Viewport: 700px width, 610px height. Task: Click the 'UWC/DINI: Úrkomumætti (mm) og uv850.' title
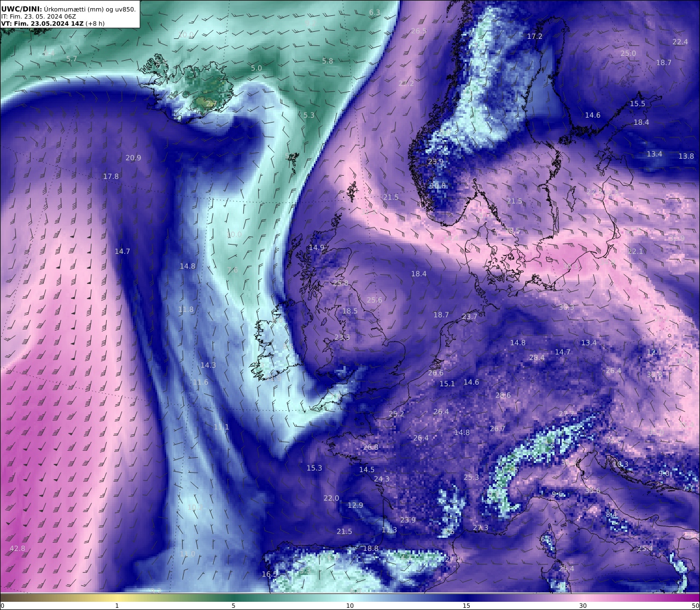pyautogui.click(x=68, y=9)
